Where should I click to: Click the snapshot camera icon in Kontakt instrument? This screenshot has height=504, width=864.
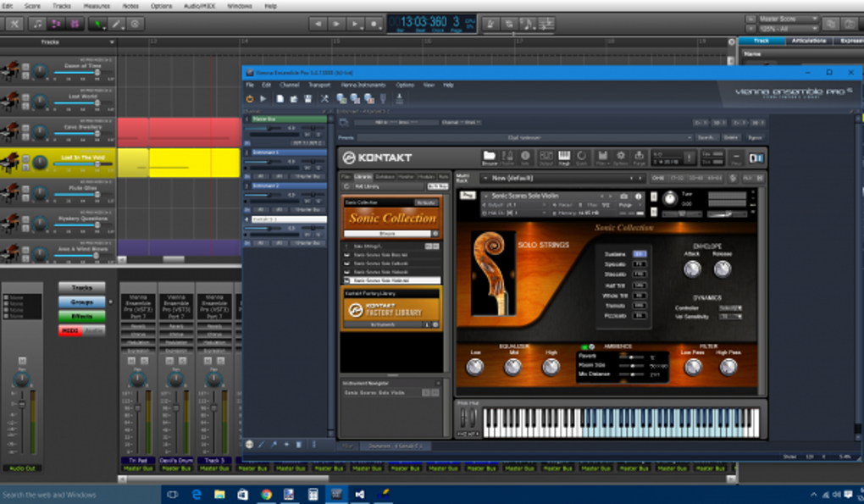coord(623,196)
